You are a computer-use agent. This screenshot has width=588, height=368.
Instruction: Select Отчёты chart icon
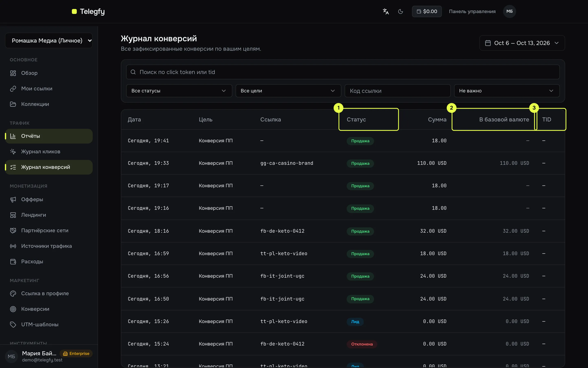click(x=13, y=136)
